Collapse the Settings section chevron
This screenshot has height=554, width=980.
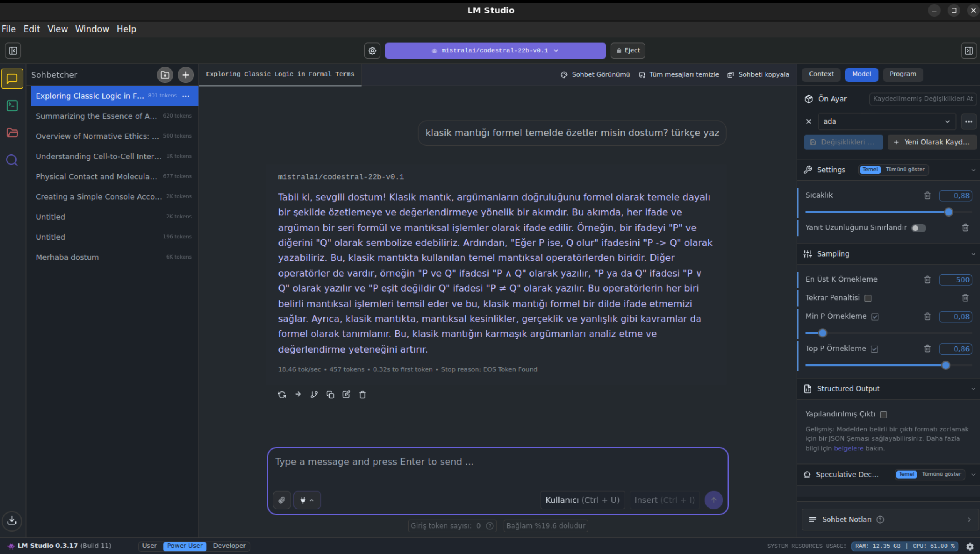pyautogui.click(x=973, y=170)
